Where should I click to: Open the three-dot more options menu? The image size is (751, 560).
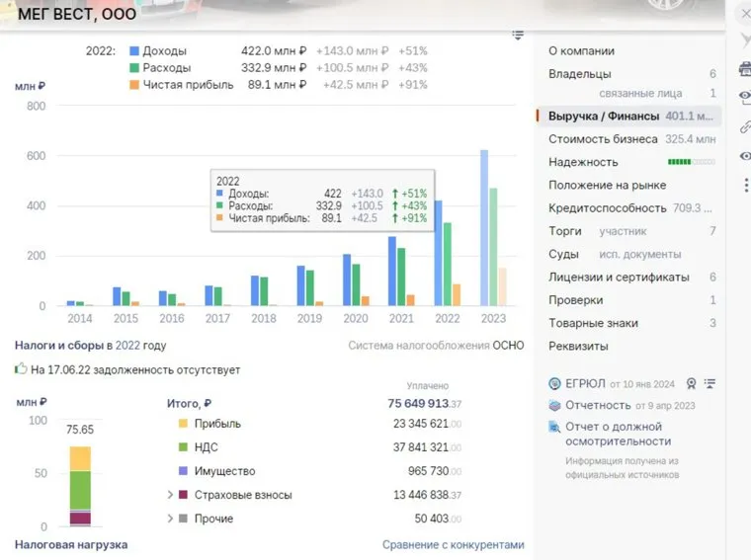click(745, 185)
